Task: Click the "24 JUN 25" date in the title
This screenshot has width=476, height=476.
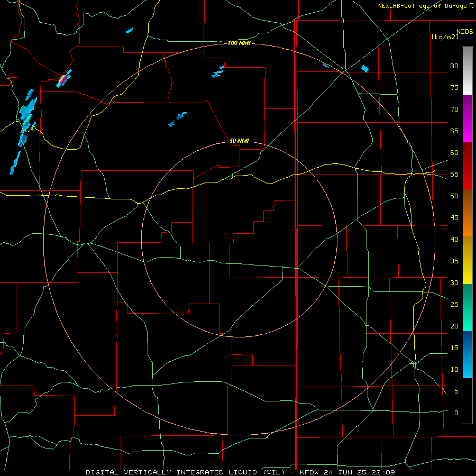Action: [345, 472]
